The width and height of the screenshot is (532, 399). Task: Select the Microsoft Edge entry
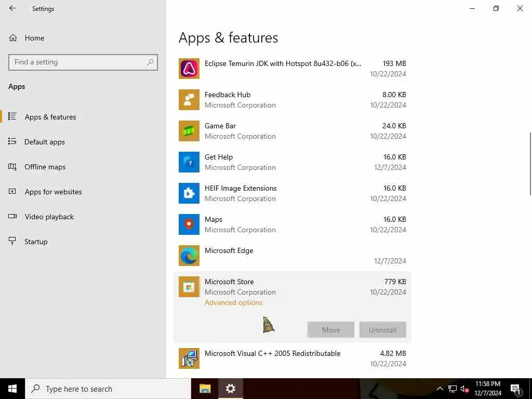292,256
